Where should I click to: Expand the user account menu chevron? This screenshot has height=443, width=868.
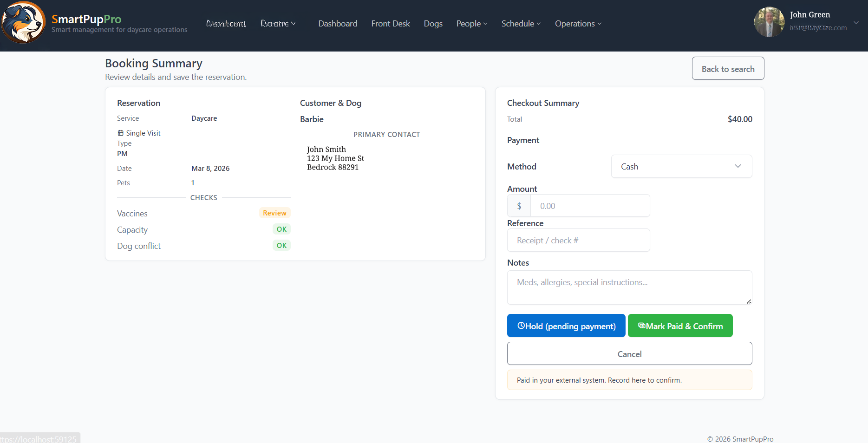point(856,22)
